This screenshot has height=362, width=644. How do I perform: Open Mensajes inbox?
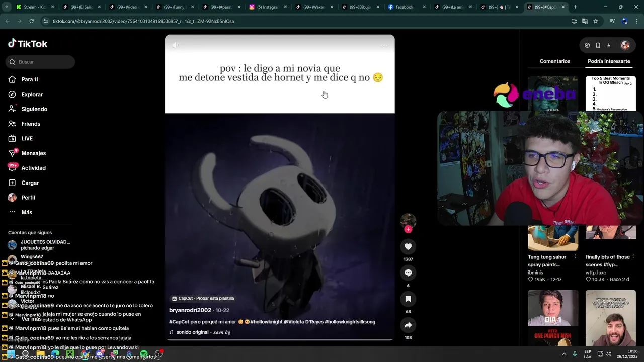(33, 153)
